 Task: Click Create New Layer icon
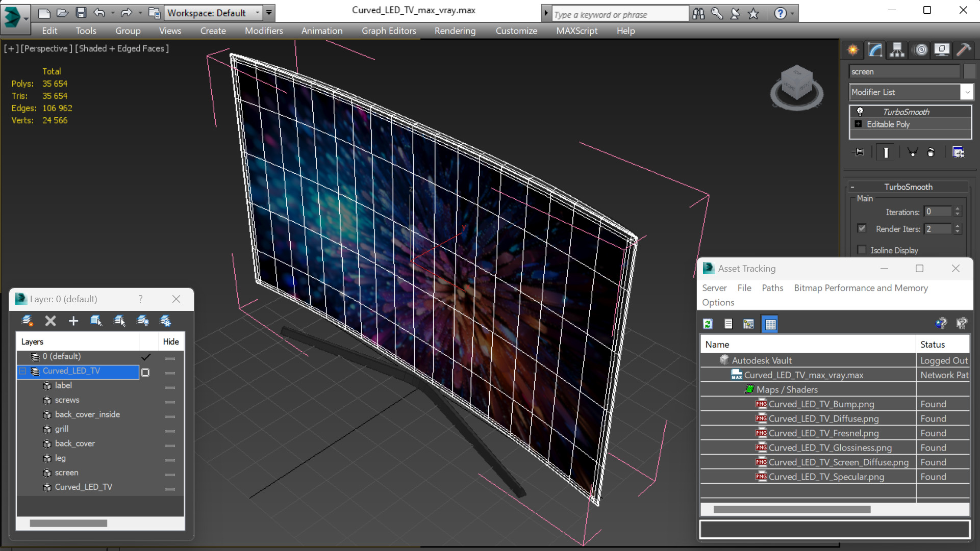click(27, 321)
